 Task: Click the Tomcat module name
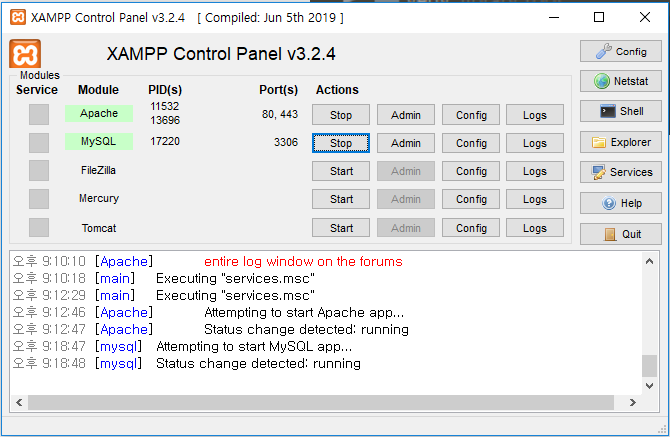99,228
